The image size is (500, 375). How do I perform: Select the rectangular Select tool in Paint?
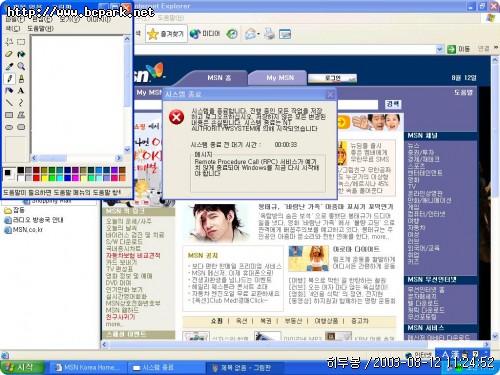21,42
